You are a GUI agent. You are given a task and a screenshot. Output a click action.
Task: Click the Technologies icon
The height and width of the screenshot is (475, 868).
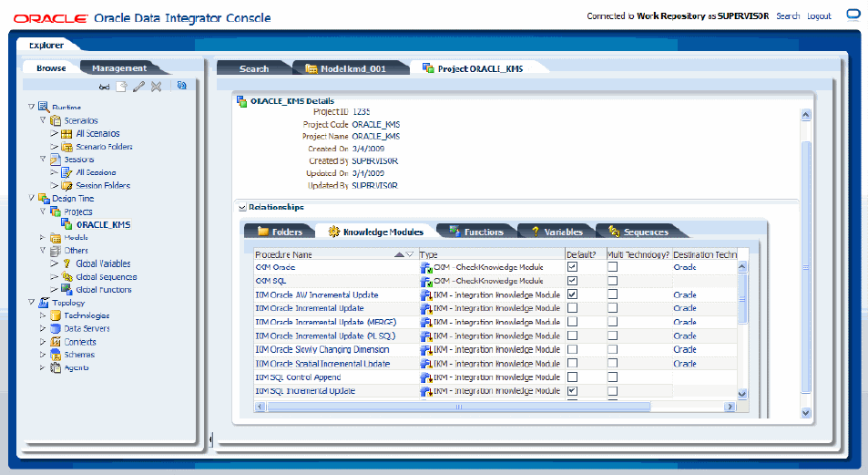pyautogui.click(x=56, y=315)
